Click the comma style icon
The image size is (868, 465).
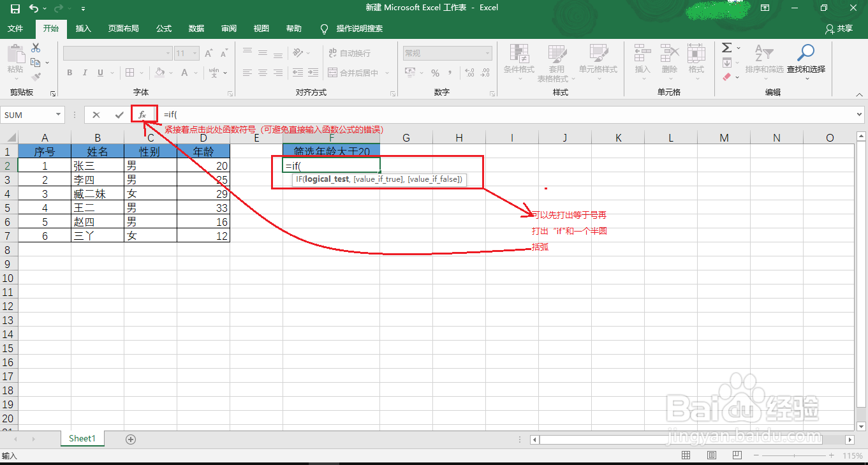[450, 73]
